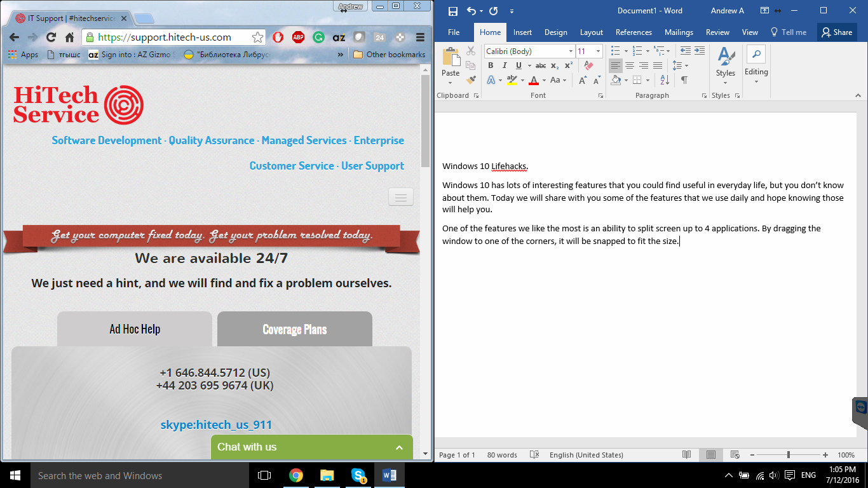Click the AdBlock Plus extension icon in Chrome
This screenshot has width=868, height=488.
pyautogui.click(x=298, y=37)
